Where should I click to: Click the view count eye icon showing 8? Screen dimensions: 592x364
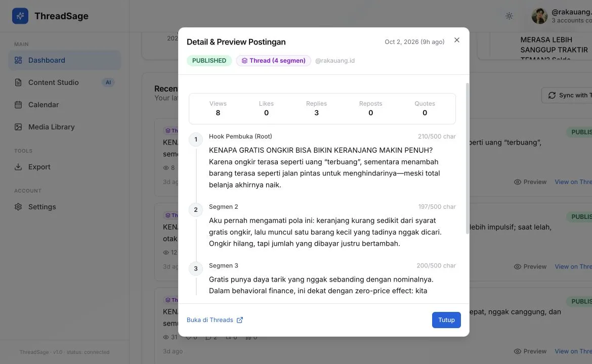click(166, 168)
